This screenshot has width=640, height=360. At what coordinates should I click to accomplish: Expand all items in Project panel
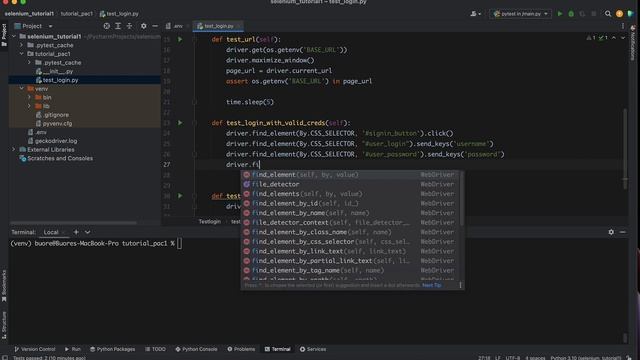point(118,26)
